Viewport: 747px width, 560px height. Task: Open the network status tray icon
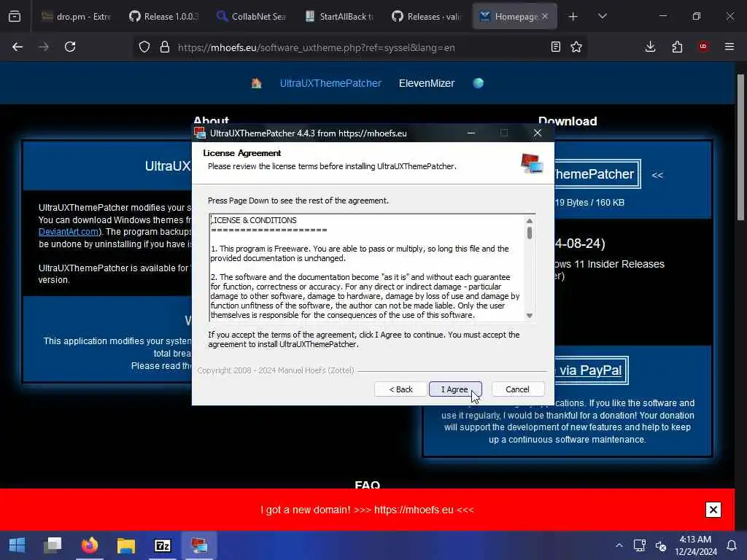tap(639, 545)
